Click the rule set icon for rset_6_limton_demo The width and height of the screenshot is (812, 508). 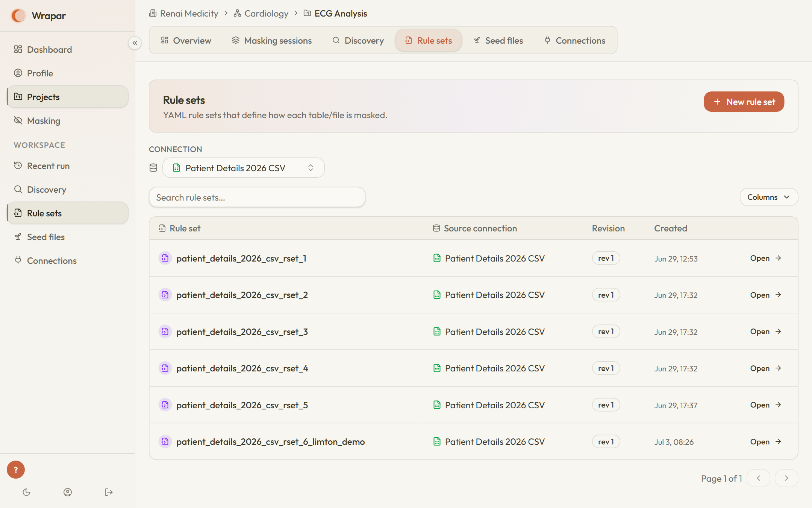click(165, 441)
